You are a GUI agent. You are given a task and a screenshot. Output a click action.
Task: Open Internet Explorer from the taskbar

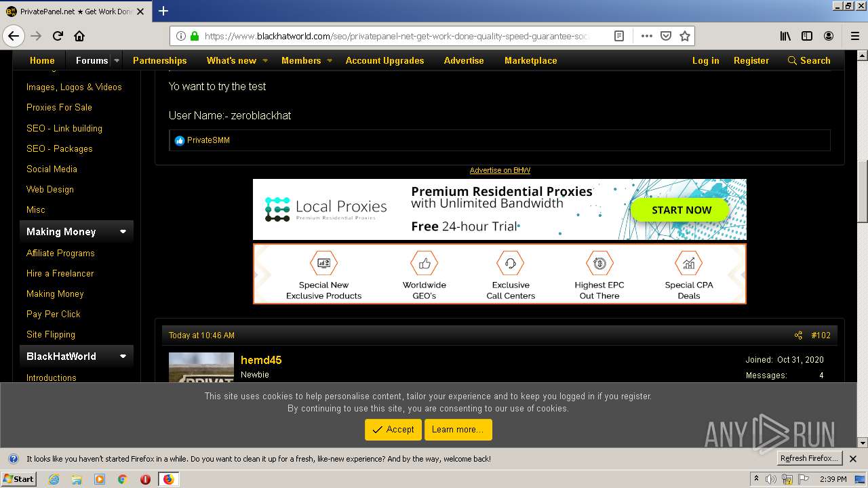54,479
